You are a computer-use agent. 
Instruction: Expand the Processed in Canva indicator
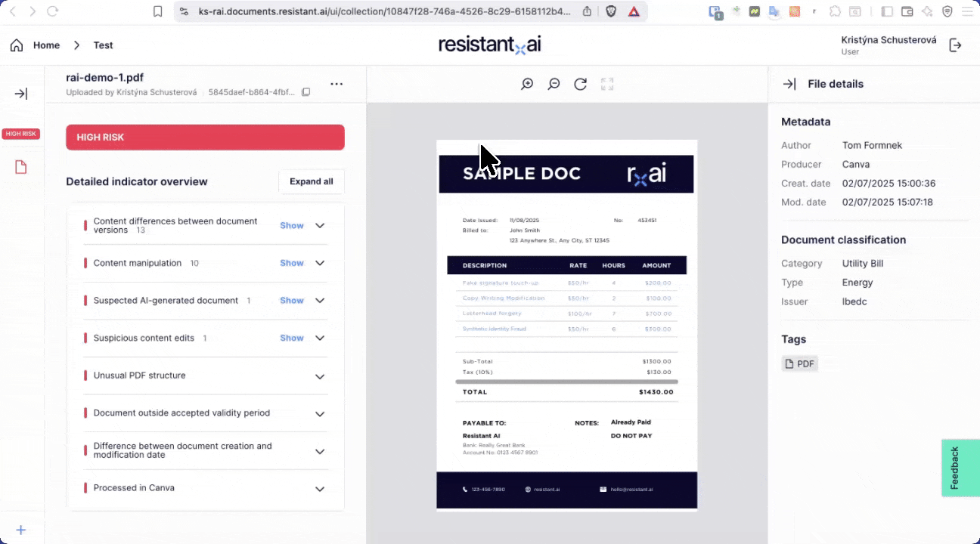320,489
